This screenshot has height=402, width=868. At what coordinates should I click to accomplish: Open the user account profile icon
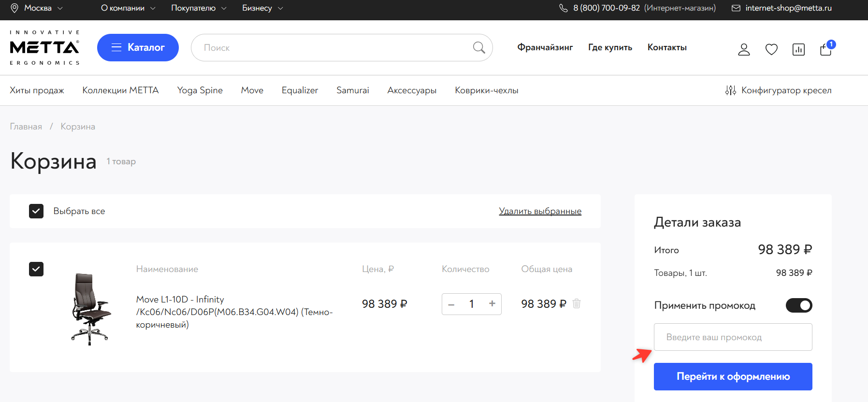(744, 49)
